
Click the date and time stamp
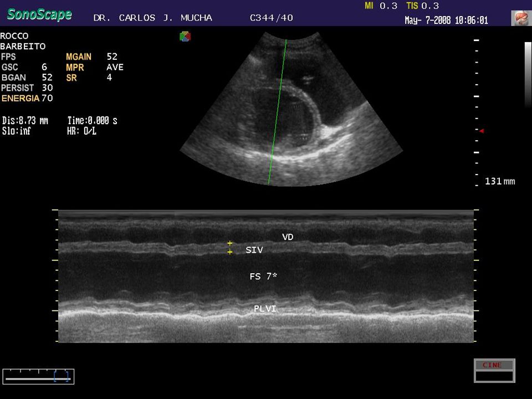(x=447, y=21)
